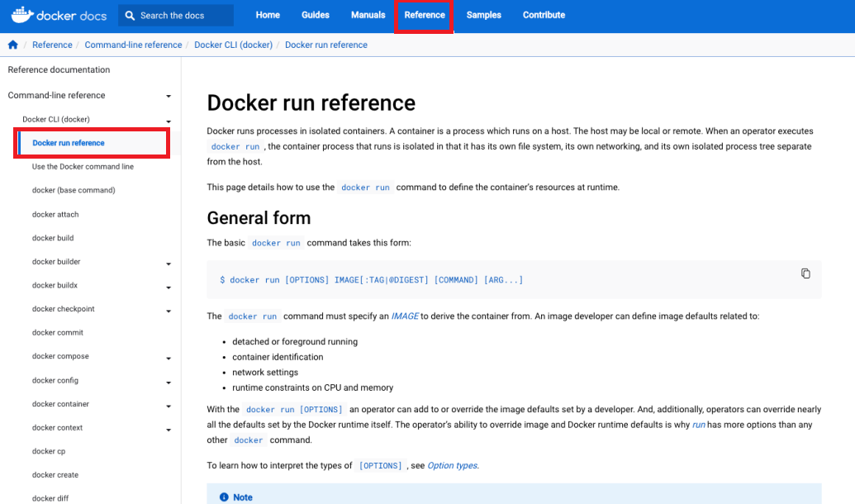Click the IMAGE italic link
Screen dimensions: 855x504
(x=405, y=316)
